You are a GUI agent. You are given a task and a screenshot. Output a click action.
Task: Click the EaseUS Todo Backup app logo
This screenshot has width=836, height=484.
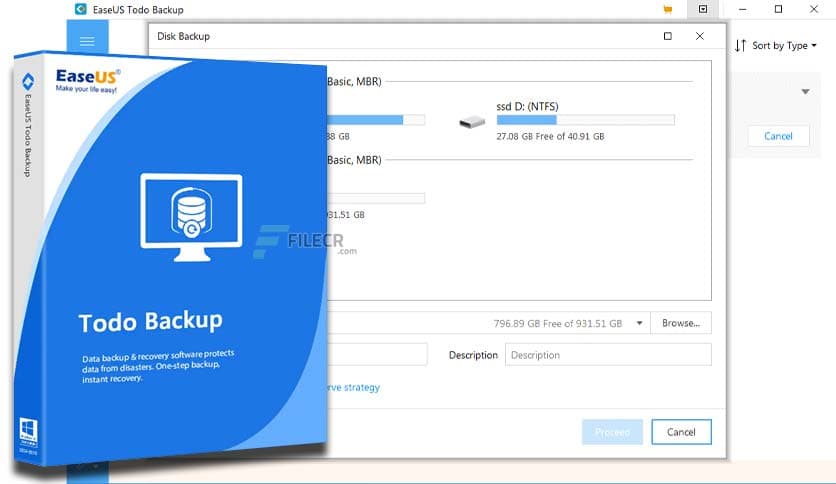[81, 9]
